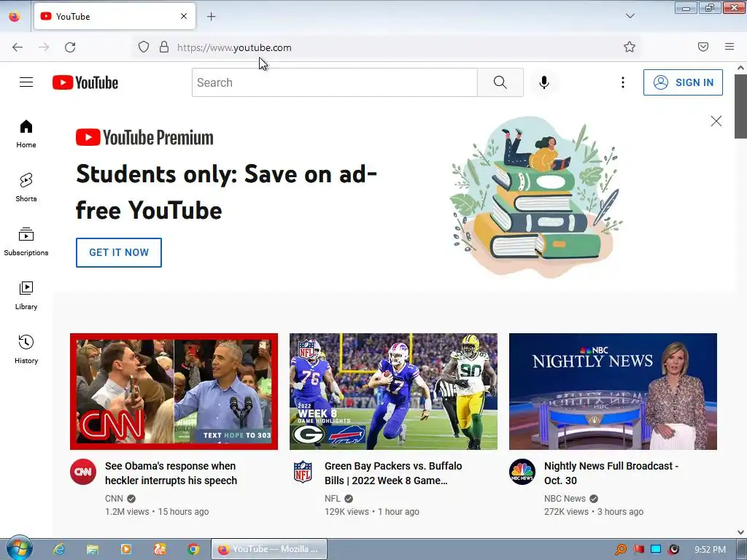The image size is (747, 560).
Task: Click the site security padlock icon
Action: (164, 47)
